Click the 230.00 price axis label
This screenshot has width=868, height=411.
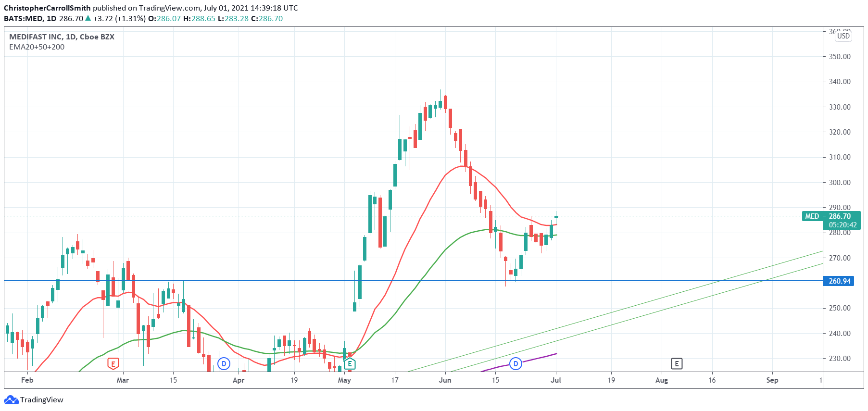click(840, 359)
